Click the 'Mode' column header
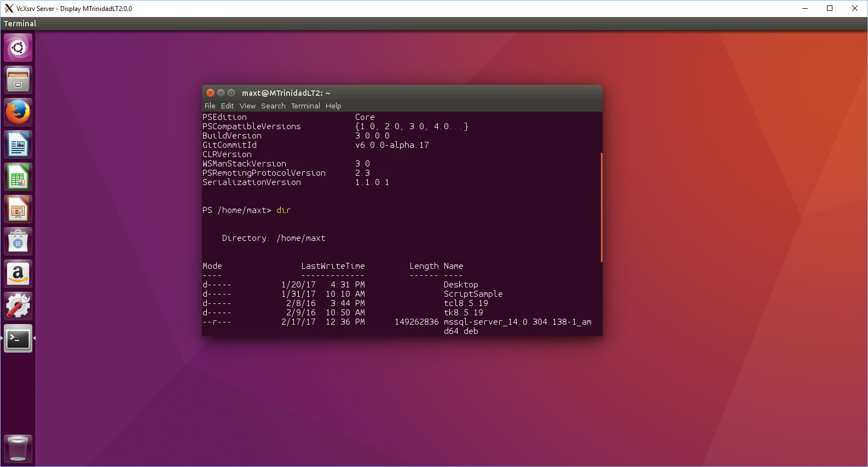The height and width of the screenshot is (467, 868). (x=212, y=266)
